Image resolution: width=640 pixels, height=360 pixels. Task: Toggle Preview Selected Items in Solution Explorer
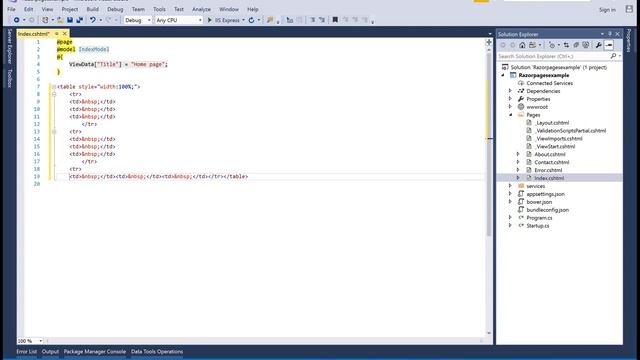609,45
